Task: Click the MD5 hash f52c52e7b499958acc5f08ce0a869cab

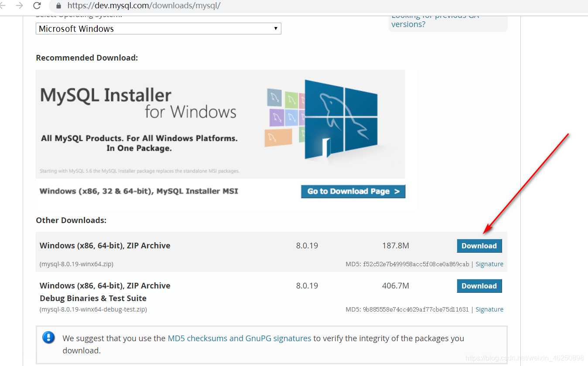Action: click(416, 264)
